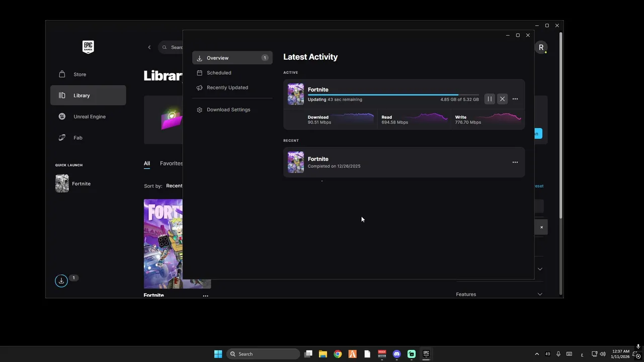Click Fortnite thumbnail in Recent section
Viewport: 644px width, 362px height.
click(x=296, y=162)
